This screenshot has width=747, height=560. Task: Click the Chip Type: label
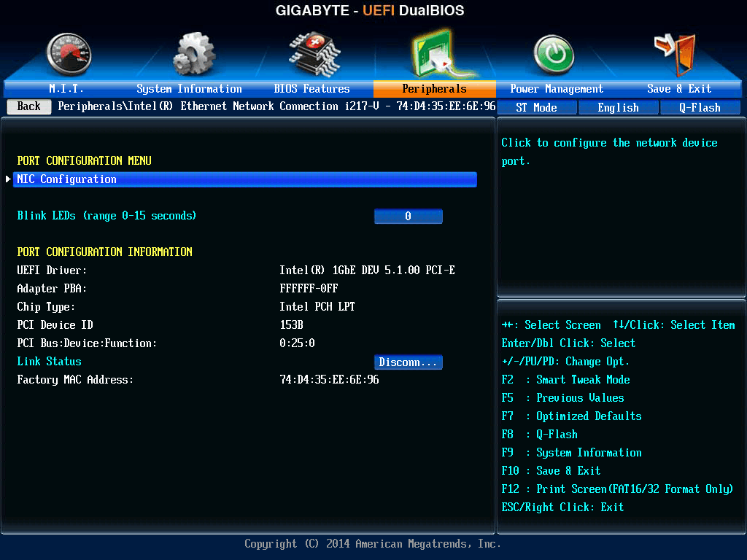pyautogui.click(x=46, y=307)
